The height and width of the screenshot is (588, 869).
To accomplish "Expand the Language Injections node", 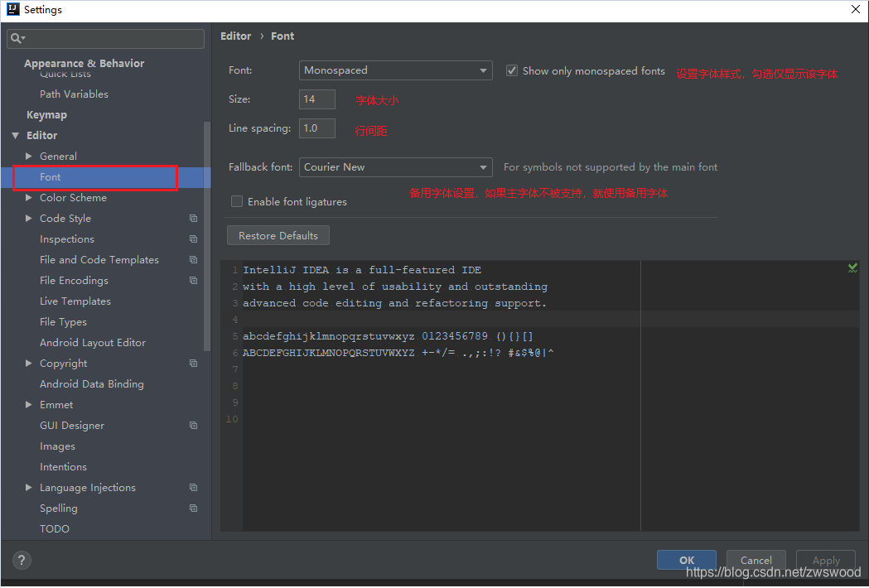I will click(x=29, y=488).
